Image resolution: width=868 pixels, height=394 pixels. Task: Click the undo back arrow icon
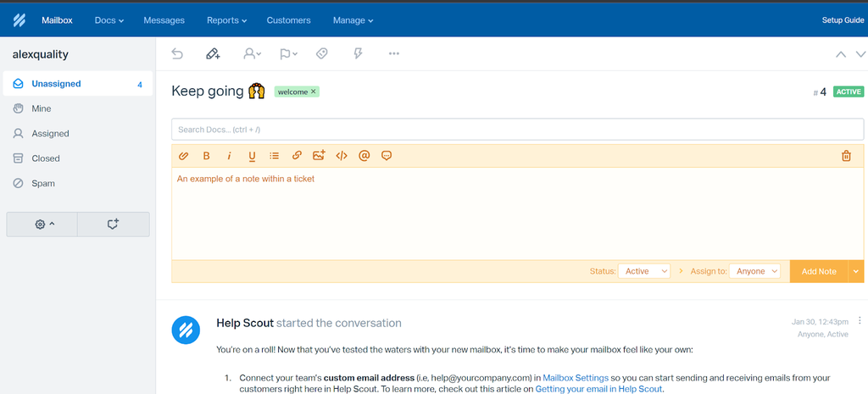coord(177,53)
